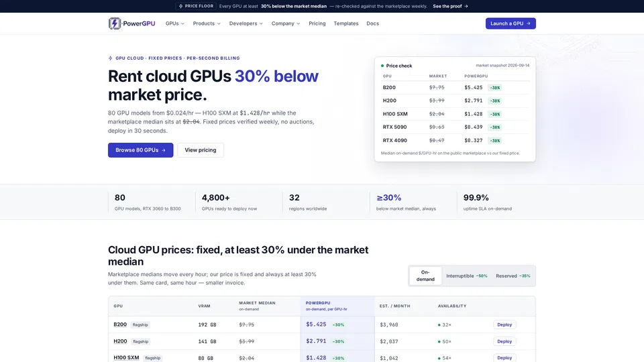
Task: Click the 32 regions worldwide stat
Action: tap(308, 202)
